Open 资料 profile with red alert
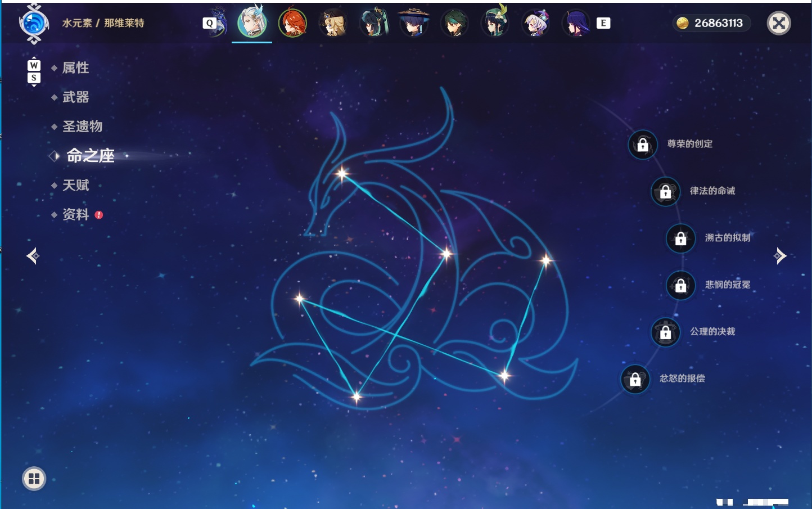This screenshot has height=509, width=812. pyautogui.click(x=75, y=214)
